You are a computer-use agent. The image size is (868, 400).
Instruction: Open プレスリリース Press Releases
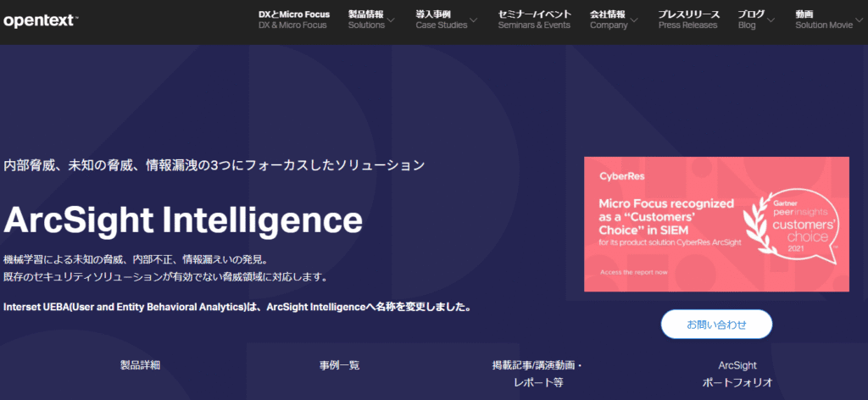[x=688, y=19]
